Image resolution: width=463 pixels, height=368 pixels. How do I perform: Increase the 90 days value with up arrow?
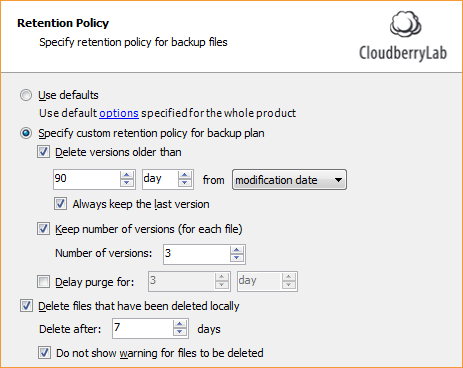coord(127,175)
